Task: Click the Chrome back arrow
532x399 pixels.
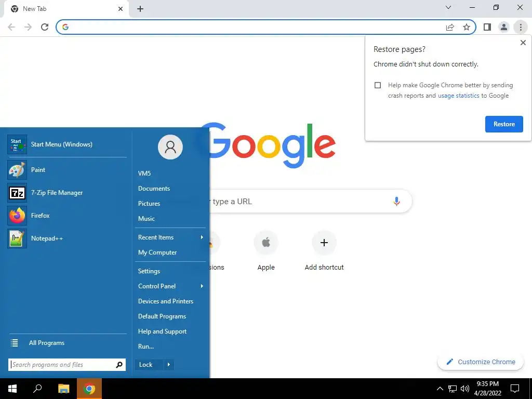Action: click(x=11, y=27)
